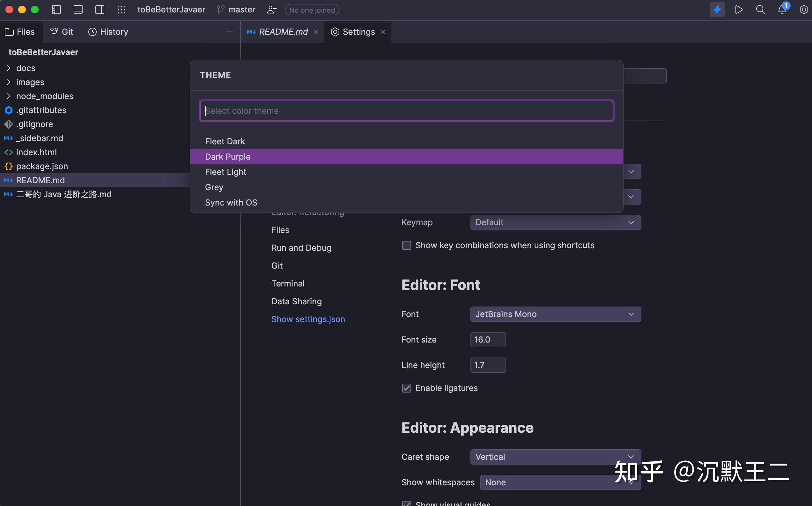
Task: Open the master branch selector
Action: 236,10
